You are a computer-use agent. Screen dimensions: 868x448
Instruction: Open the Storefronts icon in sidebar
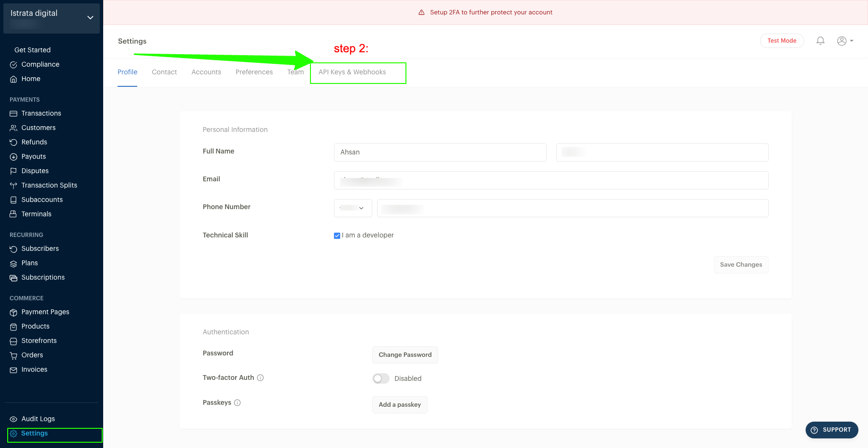click(x=13, y=341)
